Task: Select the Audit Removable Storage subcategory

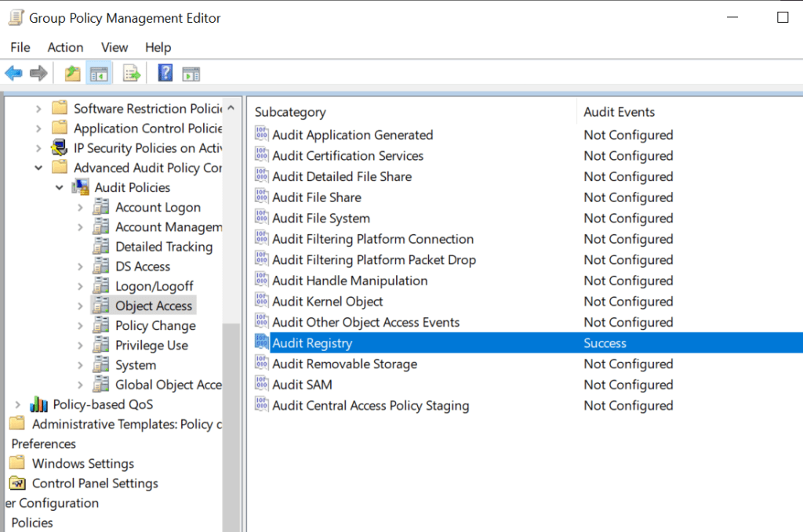Action: point(344,364)
